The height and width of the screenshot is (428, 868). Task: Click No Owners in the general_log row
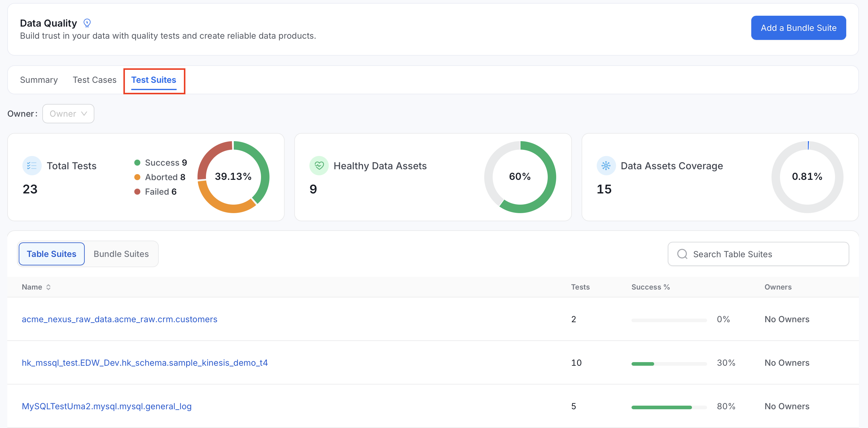click(x=787, y=407)
